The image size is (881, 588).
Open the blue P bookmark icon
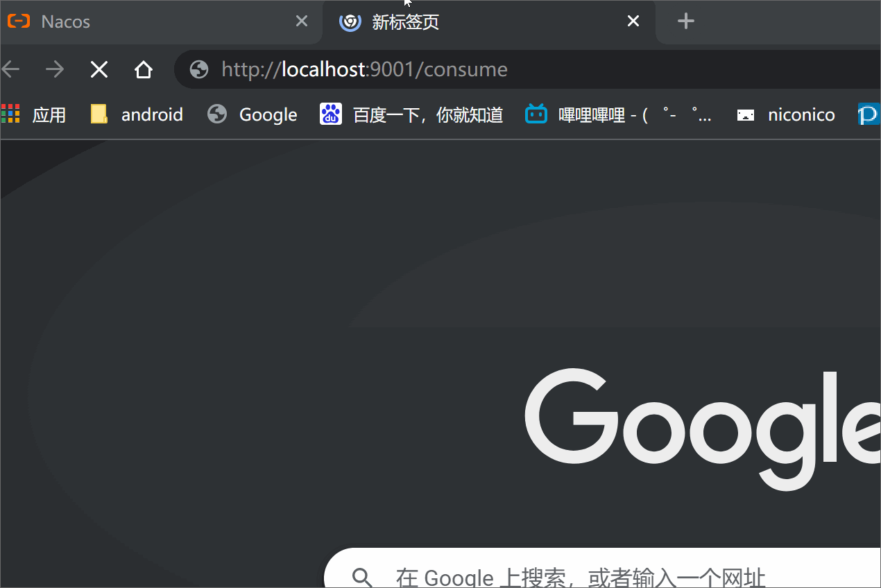(869, 114)
